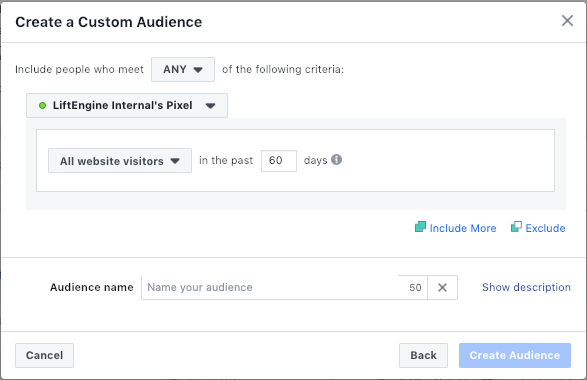Screen dimensions: 587x380
Task: Click the info icon next to days
Action: point(336,160)
